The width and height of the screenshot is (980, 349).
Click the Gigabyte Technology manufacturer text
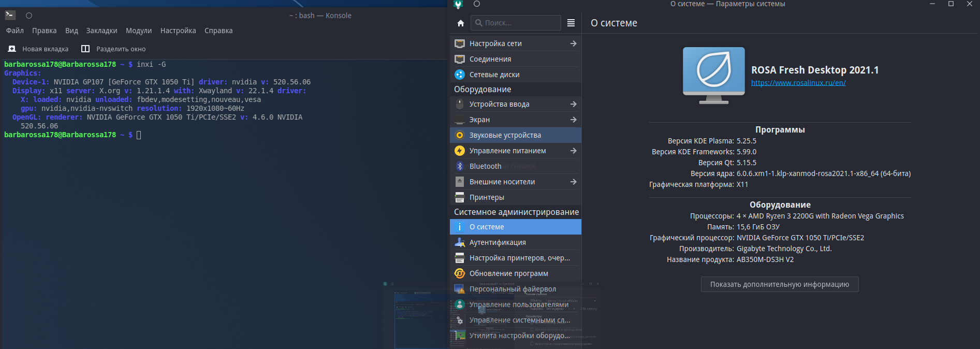tap(784, 249)
